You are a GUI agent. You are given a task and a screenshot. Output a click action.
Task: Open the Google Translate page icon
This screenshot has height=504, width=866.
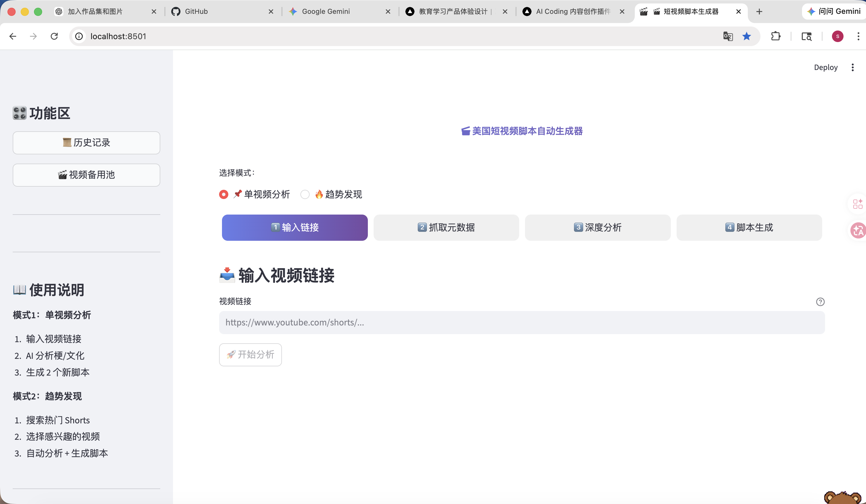pos(728,36)
